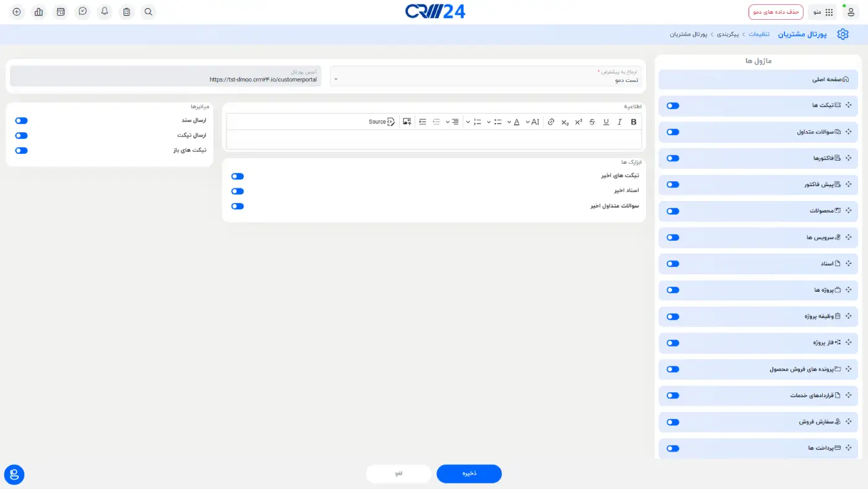The width and height of the screenshot is (868, 489).
Task: Open the bar chart reports icon
Action: click(38, 12)
